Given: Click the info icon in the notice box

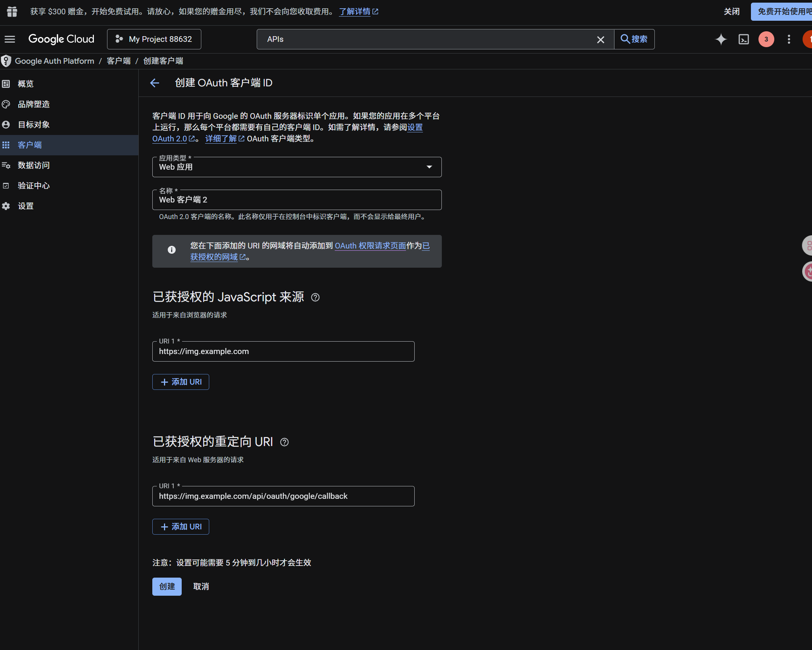Looking at the screenshot, I should point(172,250).
